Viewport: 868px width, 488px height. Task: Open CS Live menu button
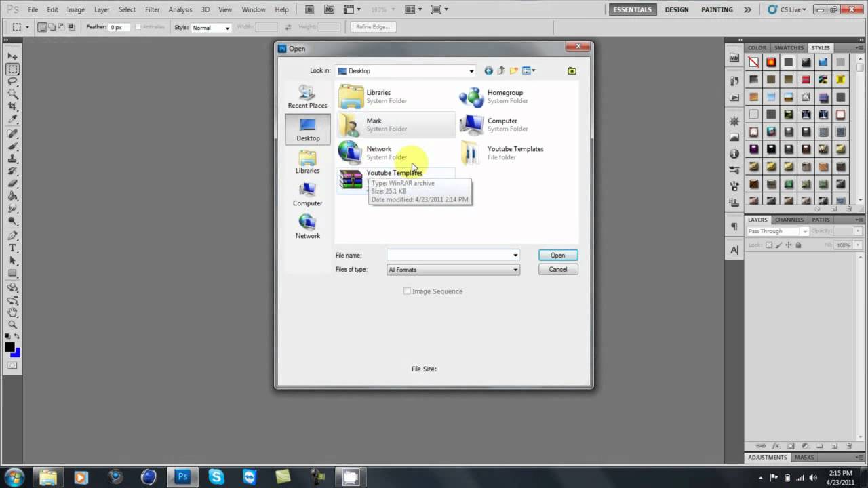[787, 9]
